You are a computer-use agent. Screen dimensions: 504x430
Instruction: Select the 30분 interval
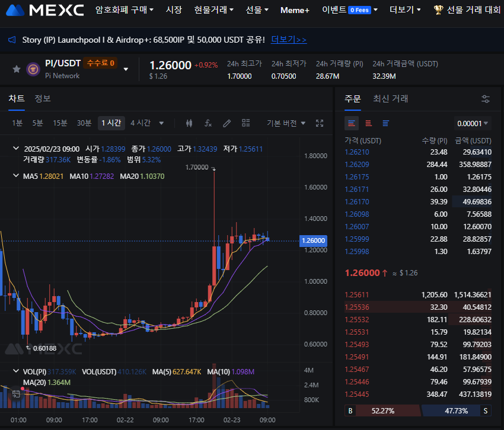[84, 123]
